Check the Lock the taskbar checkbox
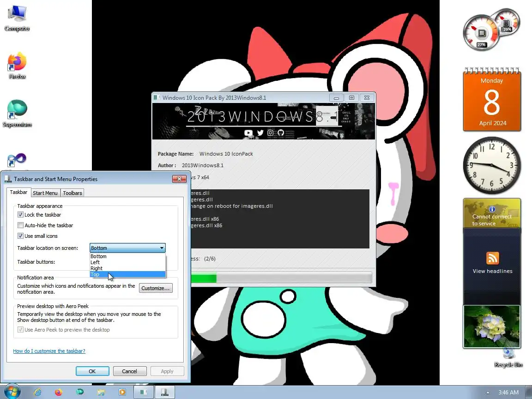Screen dimensions: 532x399 point(20,215)
